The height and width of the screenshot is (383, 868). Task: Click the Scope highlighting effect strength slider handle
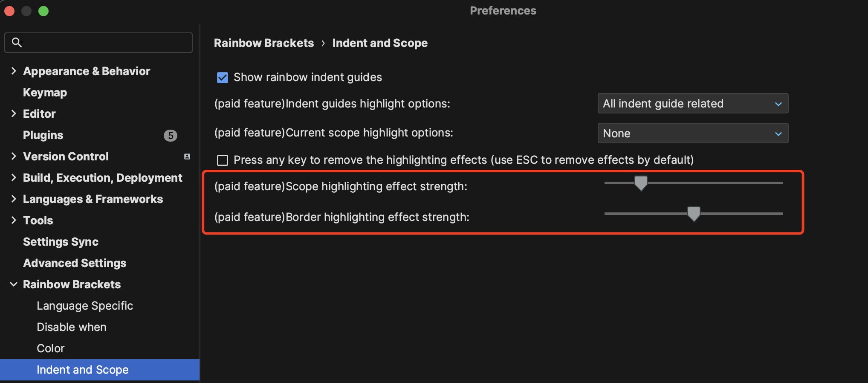coord(641,183)
